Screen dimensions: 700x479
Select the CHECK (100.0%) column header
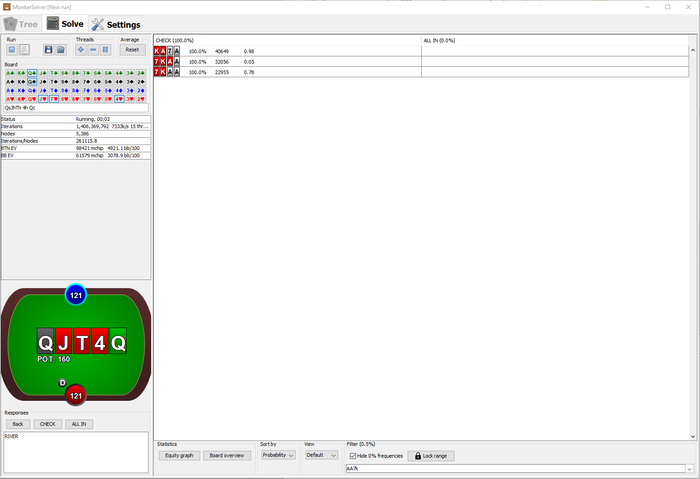tap(288, 40)
